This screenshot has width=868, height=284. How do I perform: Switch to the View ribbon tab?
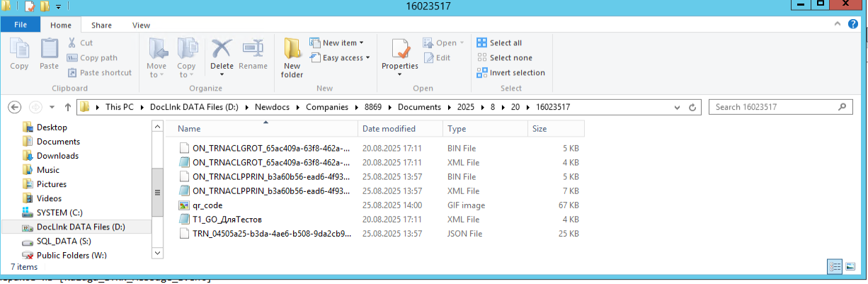tap(141, 25)
